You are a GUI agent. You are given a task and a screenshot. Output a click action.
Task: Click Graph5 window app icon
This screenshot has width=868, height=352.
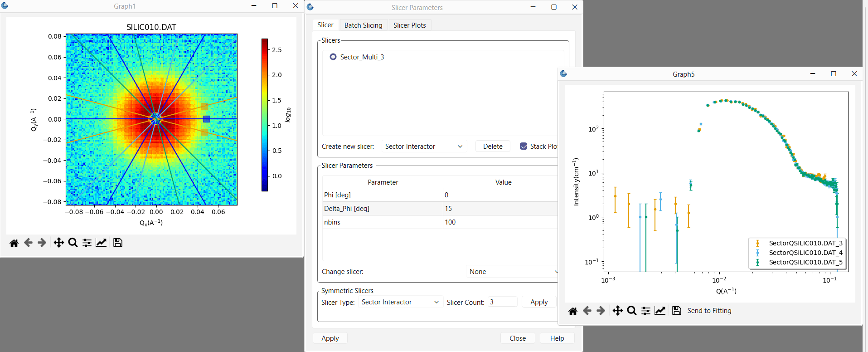564,73
